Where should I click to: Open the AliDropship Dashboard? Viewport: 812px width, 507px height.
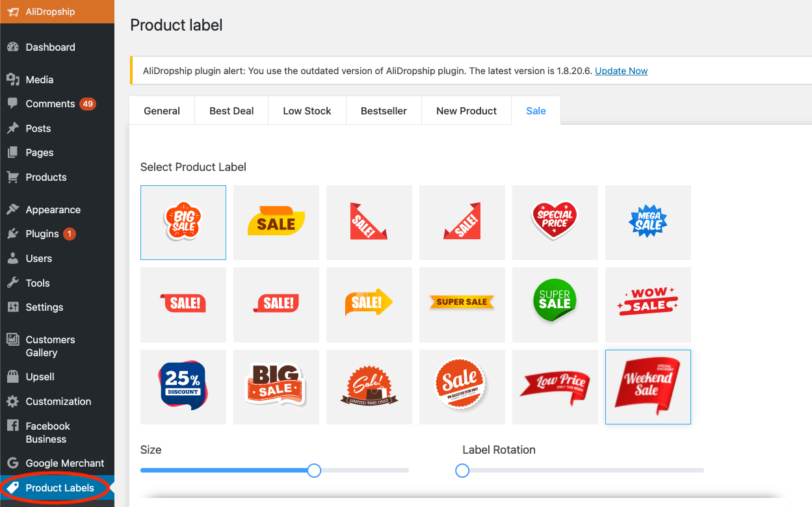(50, 47)
